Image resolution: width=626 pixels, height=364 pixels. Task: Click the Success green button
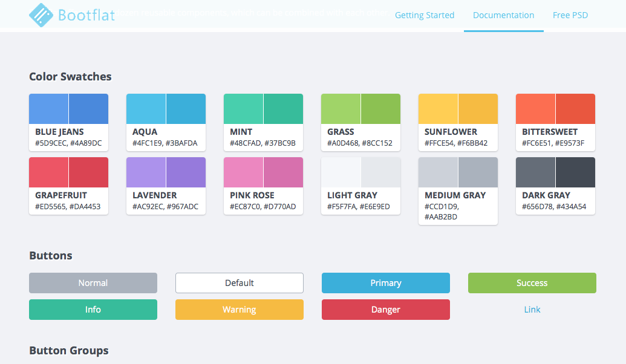[x=532, y=283]
